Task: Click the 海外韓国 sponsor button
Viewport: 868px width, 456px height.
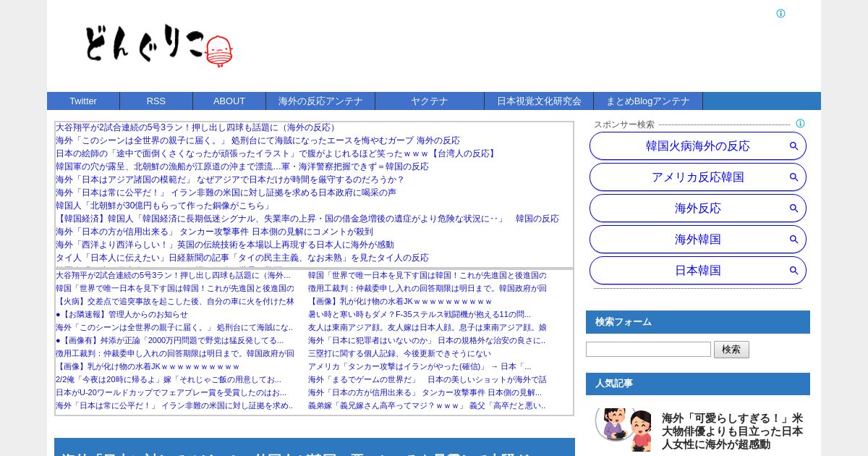Action: [698, 240]
